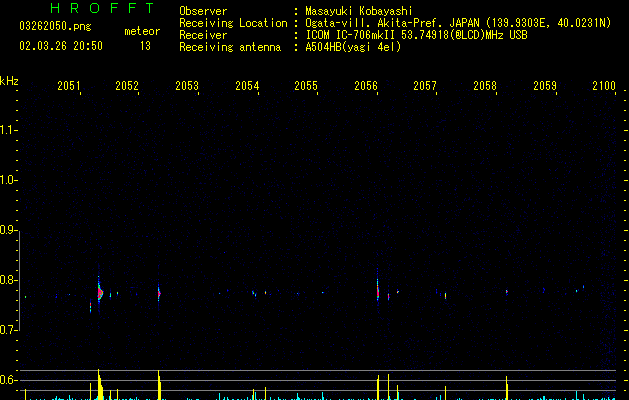Click the A504HB(yagi 4el) antenna text

pyautogui.click(x=353, y=47)
